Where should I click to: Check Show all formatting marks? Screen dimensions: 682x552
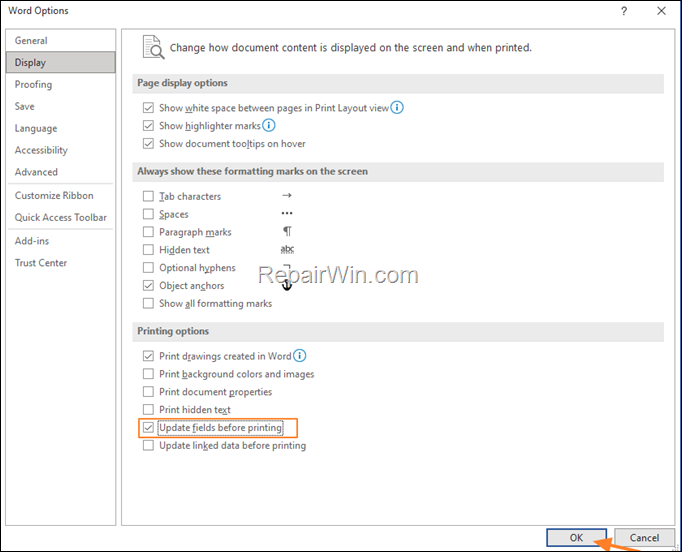tap(148, 303)
